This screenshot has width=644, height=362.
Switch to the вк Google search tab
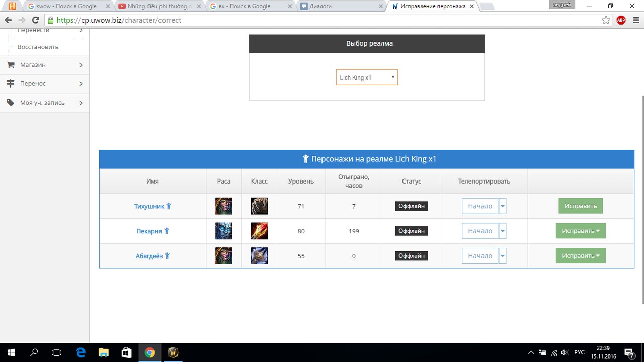click(250, 6)
